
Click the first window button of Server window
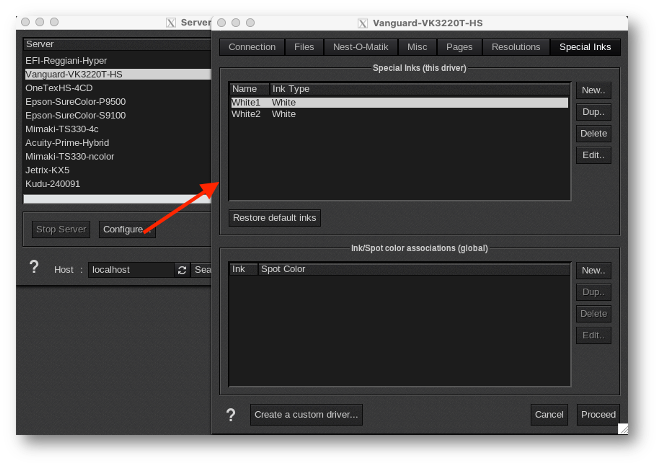tap(25, 22)
